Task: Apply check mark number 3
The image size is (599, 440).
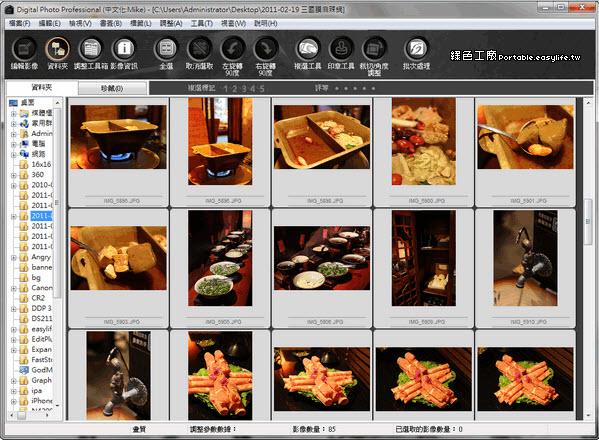Action: 244,89
